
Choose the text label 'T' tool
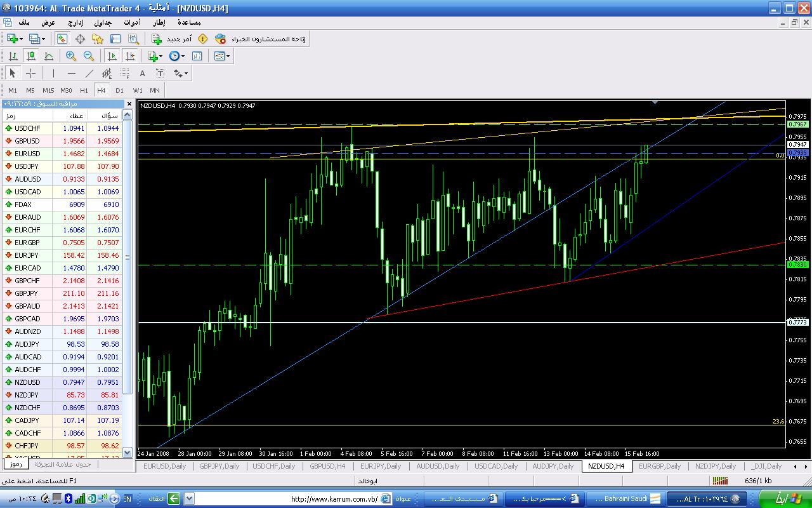(160, 73)
